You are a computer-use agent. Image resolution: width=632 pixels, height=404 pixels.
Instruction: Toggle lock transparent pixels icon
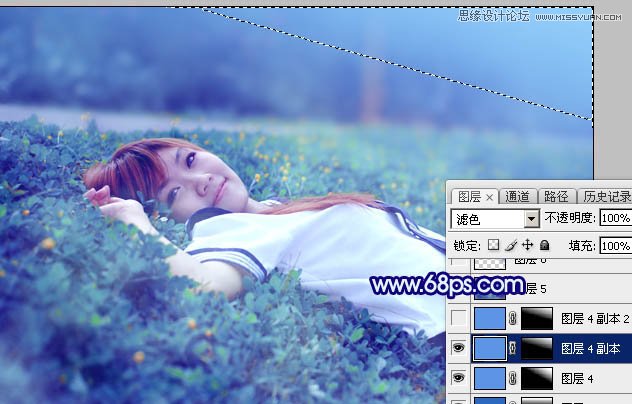(493, 245)
